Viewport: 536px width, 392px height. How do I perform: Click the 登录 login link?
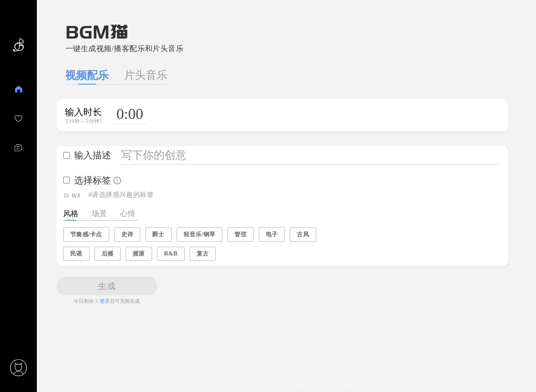click(105, 301)
